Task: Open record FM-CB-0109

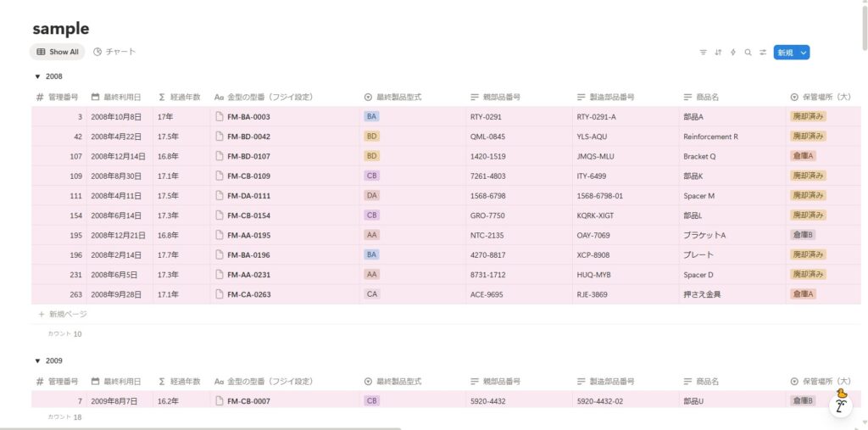Action: click(248, 176)
